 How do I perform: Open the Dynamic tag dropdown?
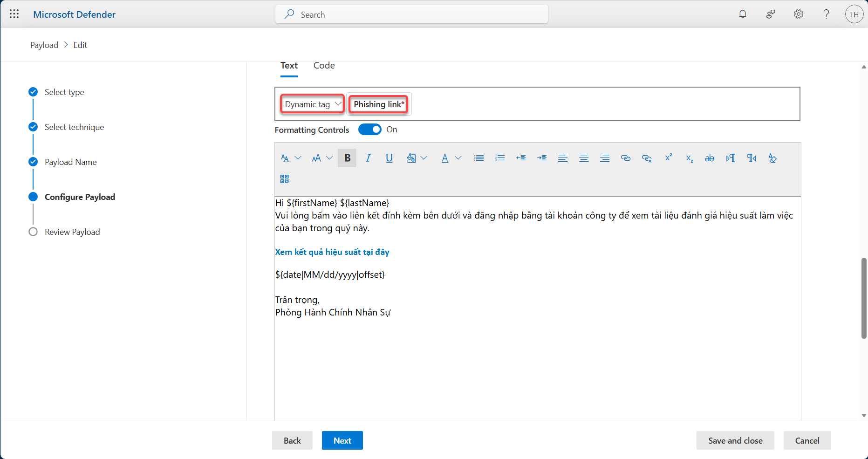tap(312, 104)
